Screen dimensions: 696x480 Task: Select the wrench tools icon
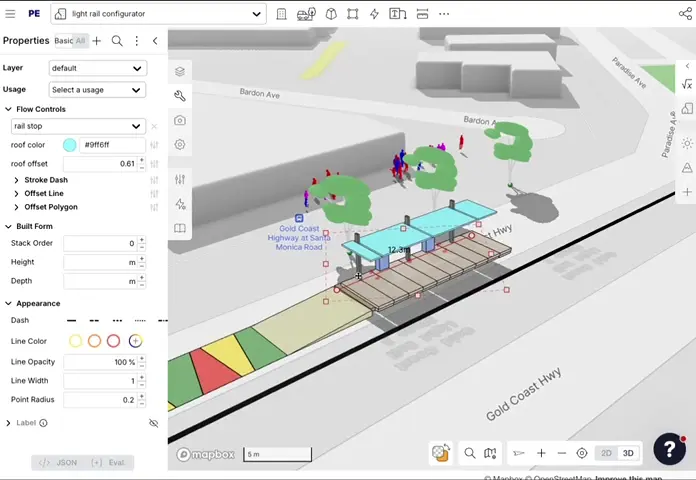[180, 96]
